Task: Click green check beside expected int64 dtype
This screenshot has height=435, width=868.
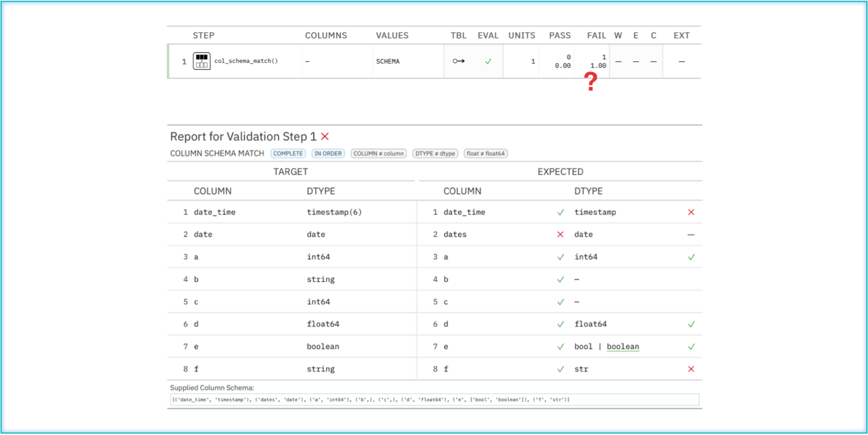Action: coord(691,257)
